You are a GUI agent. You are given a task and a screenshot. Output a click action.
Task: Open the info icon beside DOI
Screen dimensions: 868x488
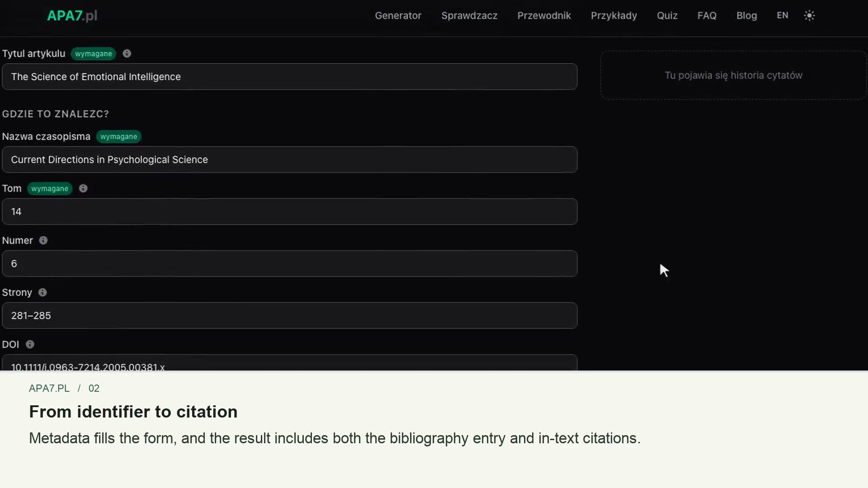click(x=30, y=344)
